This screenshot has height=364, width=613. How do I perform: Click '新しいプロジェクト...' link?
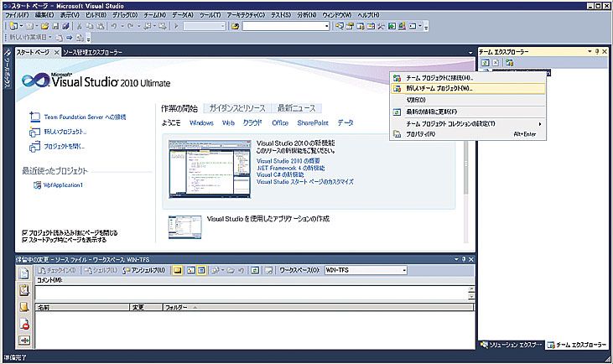65,132
